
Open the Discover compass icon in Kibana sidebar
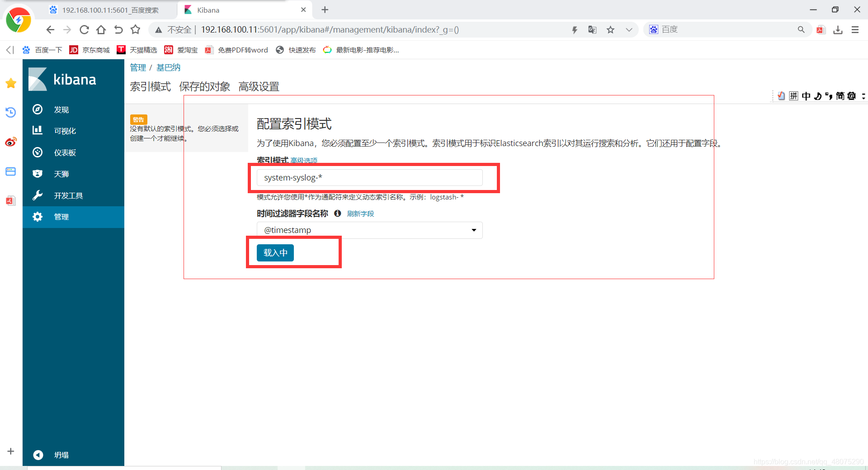pos(38,109)
